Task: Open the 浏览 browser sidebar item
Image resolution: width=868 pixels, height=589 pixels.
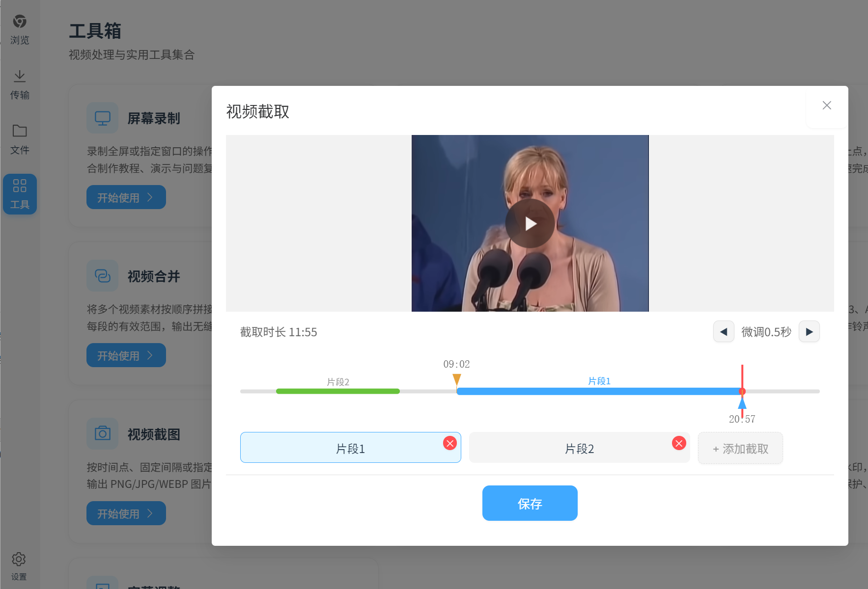Action: tap(20, 29)
